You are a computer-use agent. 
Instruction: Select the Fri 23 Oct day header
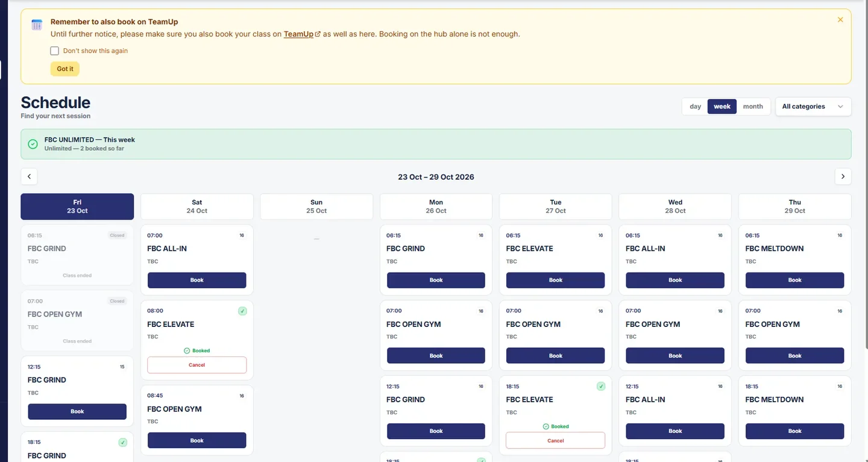[77, 206]
